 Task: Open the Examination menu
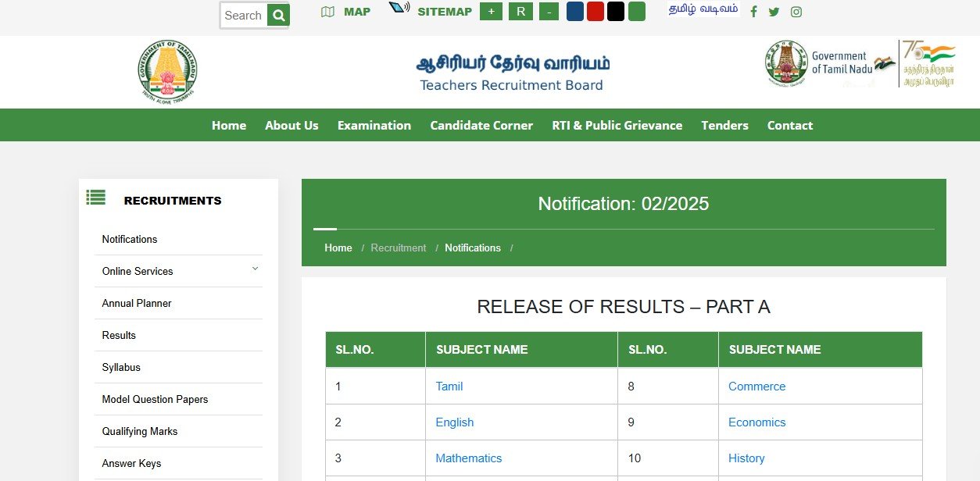[x=374, y=125]
